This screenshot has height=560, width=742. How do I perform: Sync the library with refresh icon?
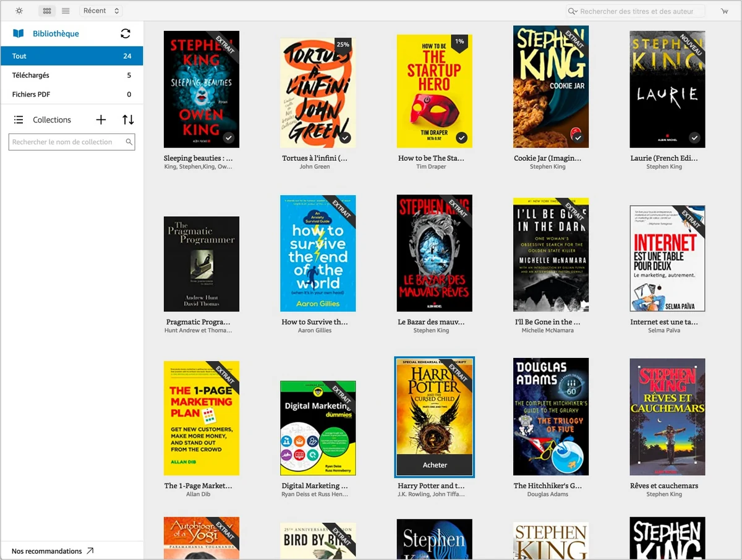[x=126, y=33]
